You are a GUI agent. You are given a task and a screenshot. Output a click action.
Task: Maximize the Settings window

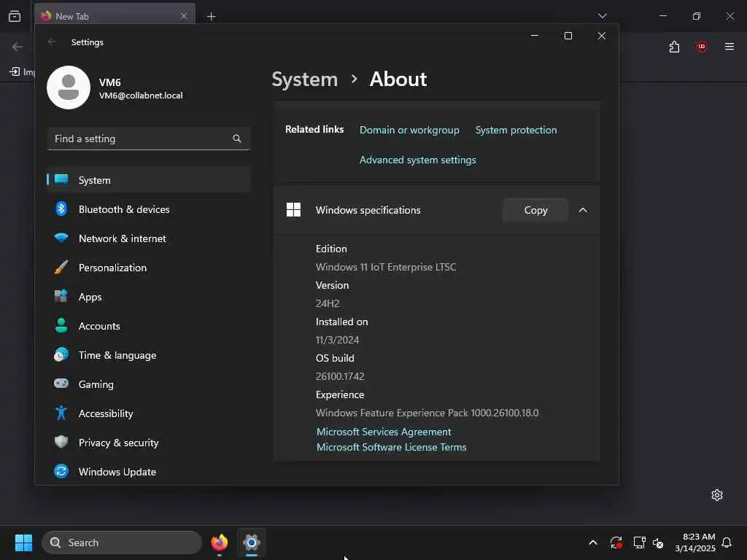pyautogui.click(x=568, y=36)
